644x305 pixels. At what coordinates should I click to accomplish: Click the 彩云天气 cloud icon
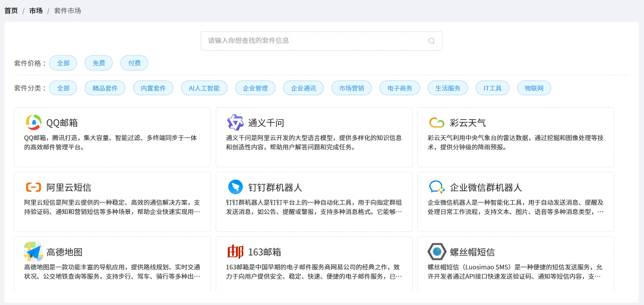coord(437,123)
